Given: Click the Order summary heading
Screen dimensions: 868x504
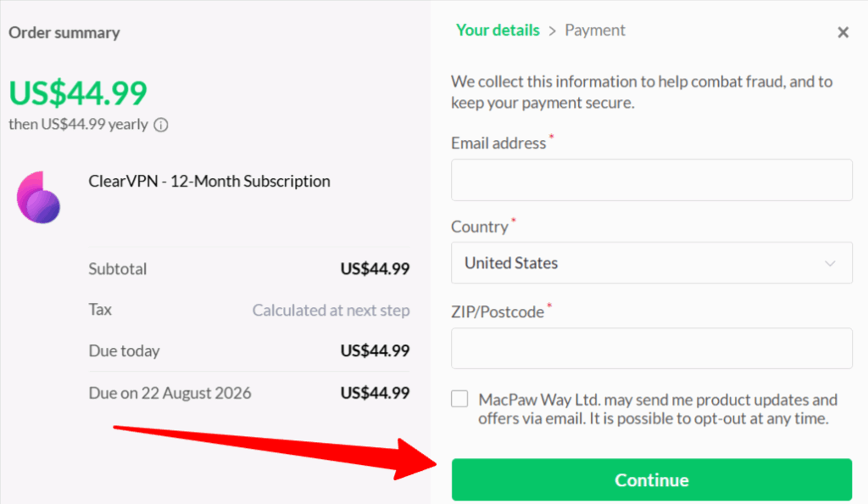Looking at the screenshot, I should click(64, 33).
